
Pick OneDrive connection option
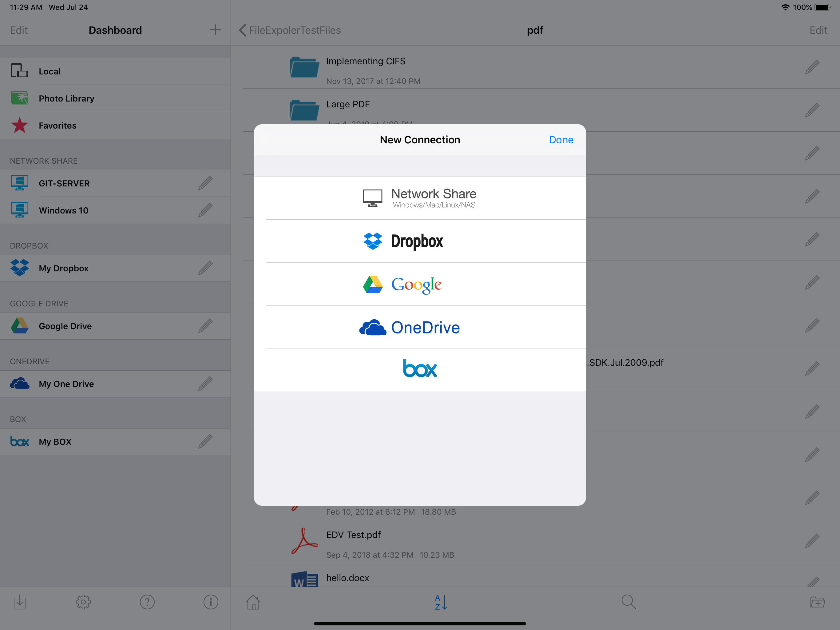tap(420, 328)
